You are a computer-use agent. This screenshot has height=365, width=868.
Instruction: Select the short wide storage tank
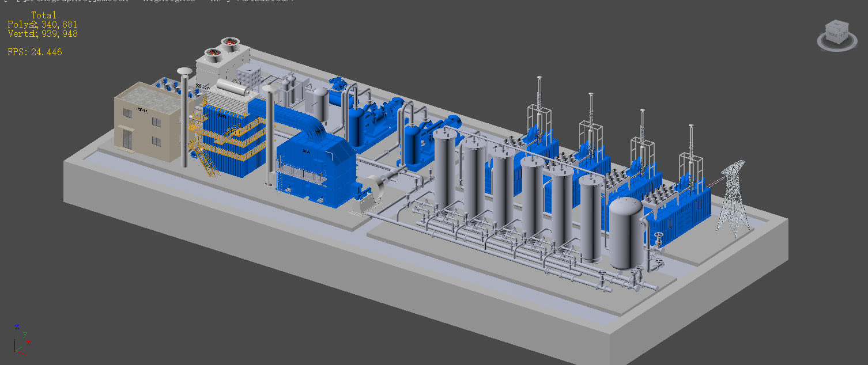coord(625,233)
